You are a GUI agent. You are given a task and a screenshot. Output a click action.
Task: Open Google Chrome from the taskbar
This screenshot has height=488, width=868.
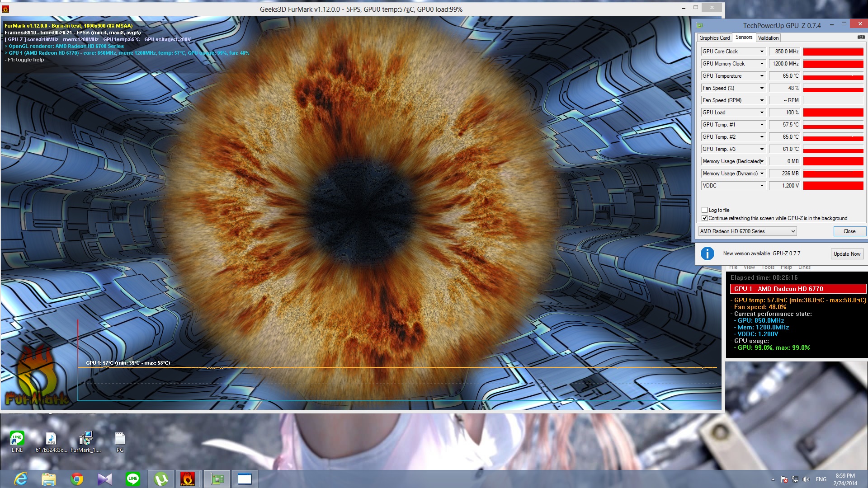coord(77,479)
